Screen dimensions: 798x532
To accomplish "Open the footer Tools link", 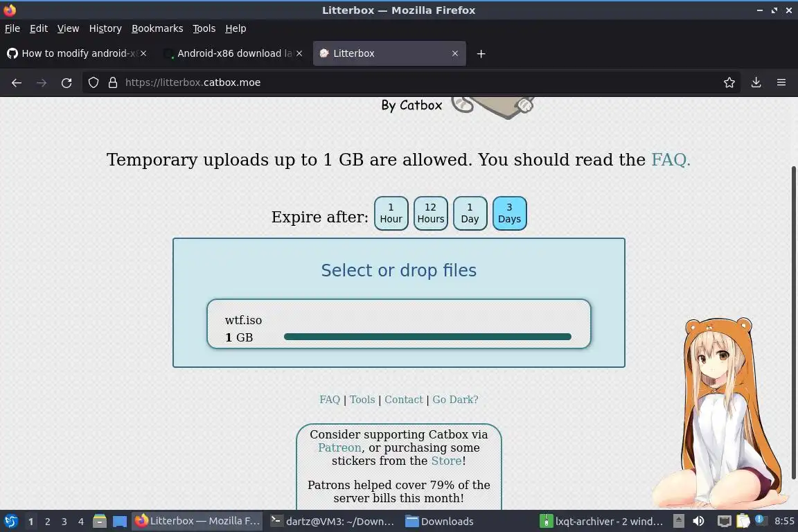I will tap(362, 400).
